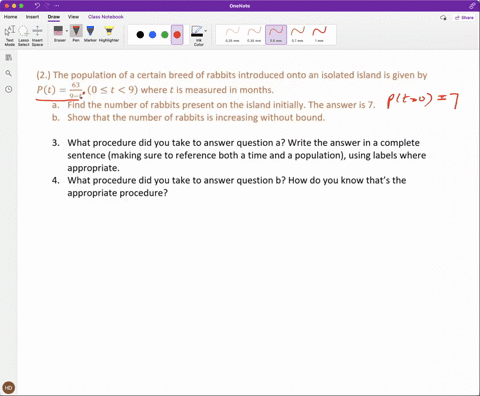Select the Marker tool
This screenshot has width=480, height=396.
pos(90,34)
